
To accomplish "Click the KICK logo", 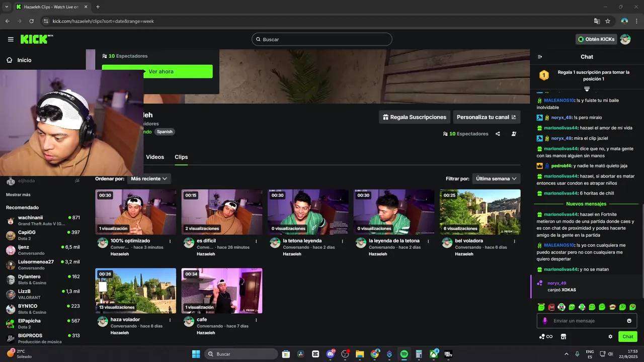I will (37, 39).
